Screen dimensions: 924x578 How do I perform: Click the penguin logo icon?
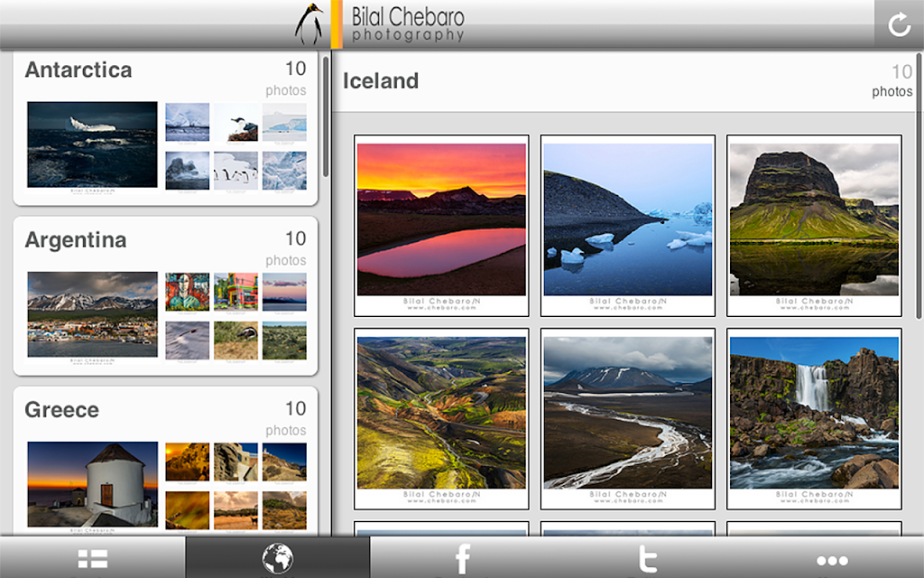309,24
